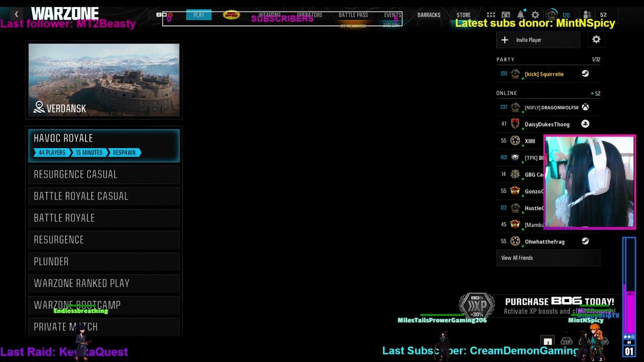
Task: Open player profile emblem with level 120
Action: click(552, 15)
